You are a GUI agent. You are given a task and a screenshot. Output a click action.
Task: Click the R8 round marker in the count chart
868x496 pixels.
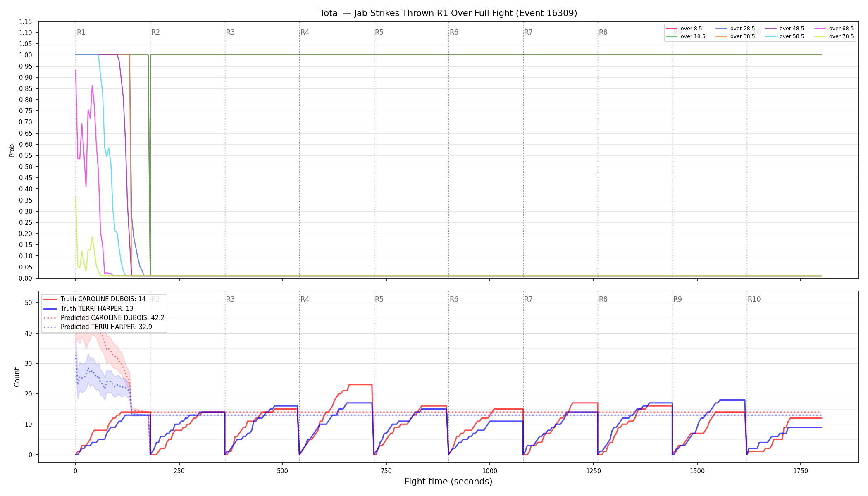(x=603, y=299)
